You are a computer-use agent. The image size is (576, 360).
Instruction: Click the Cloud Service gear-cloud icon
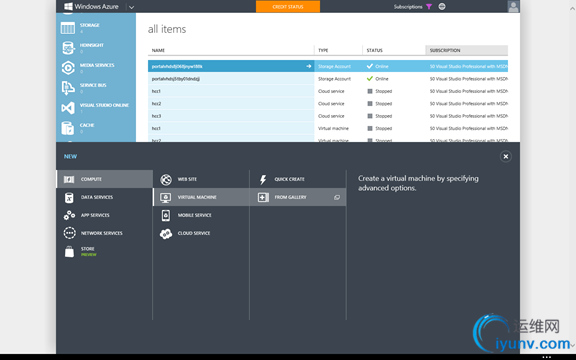(166, 234)
